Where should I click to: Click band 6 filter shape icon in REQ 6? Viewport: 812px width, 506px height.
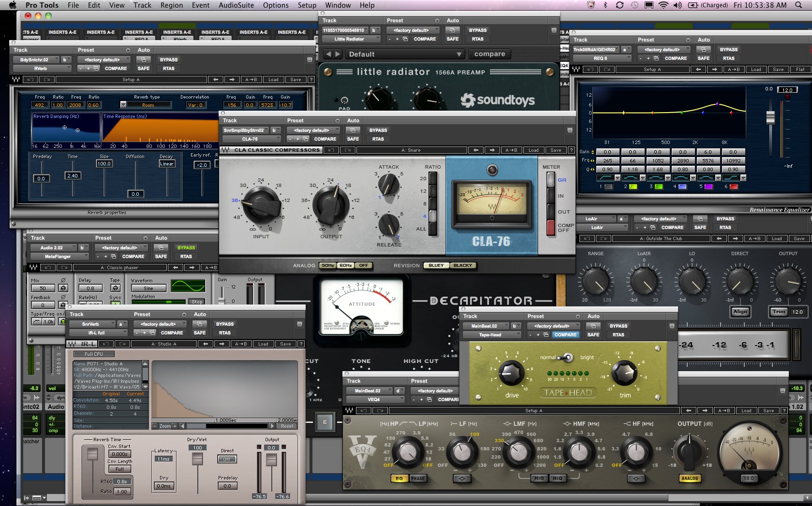(731, 177)
